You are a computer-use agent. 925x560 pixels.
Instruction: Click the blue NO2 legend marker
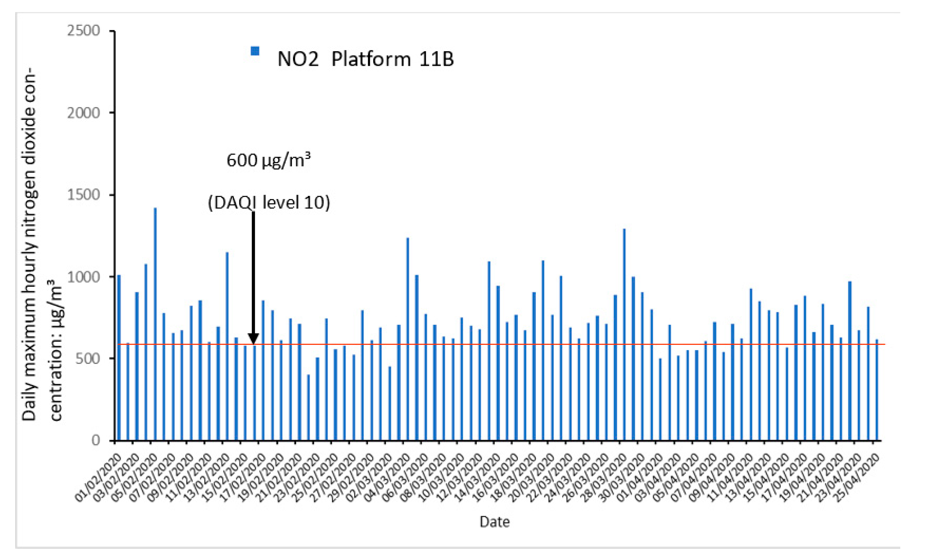[255, 51]
